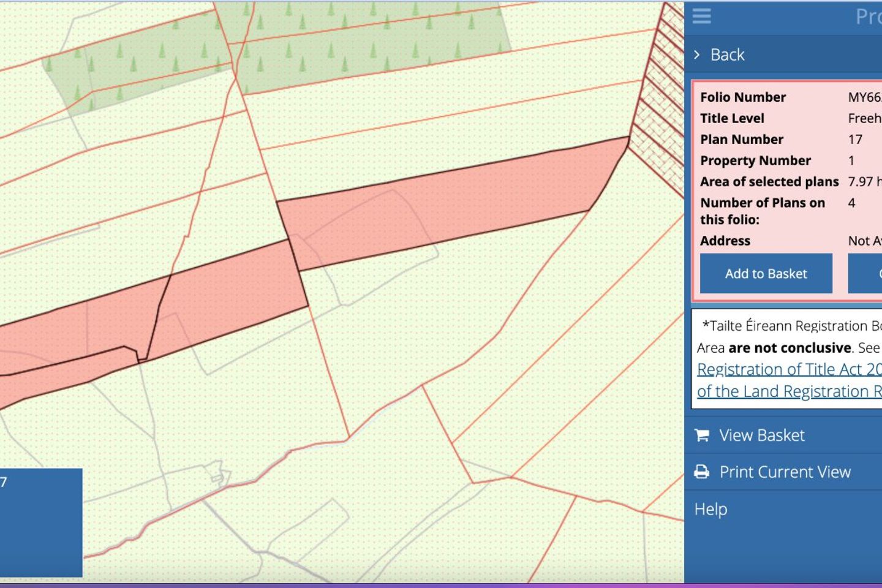
Task: Click the Add to Basket button
Action: click(766, 273)
